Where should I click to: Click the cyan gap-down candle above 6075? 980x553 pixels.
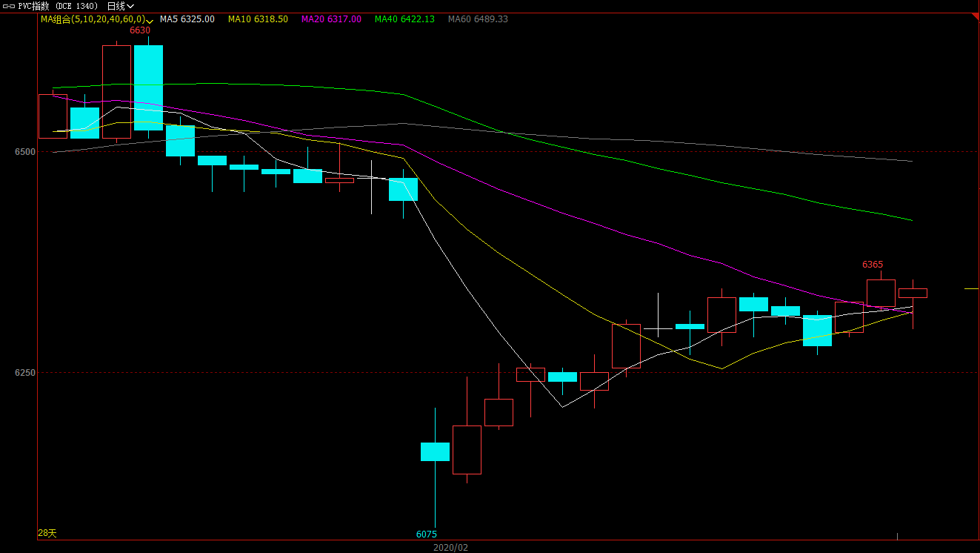[435, 451]
